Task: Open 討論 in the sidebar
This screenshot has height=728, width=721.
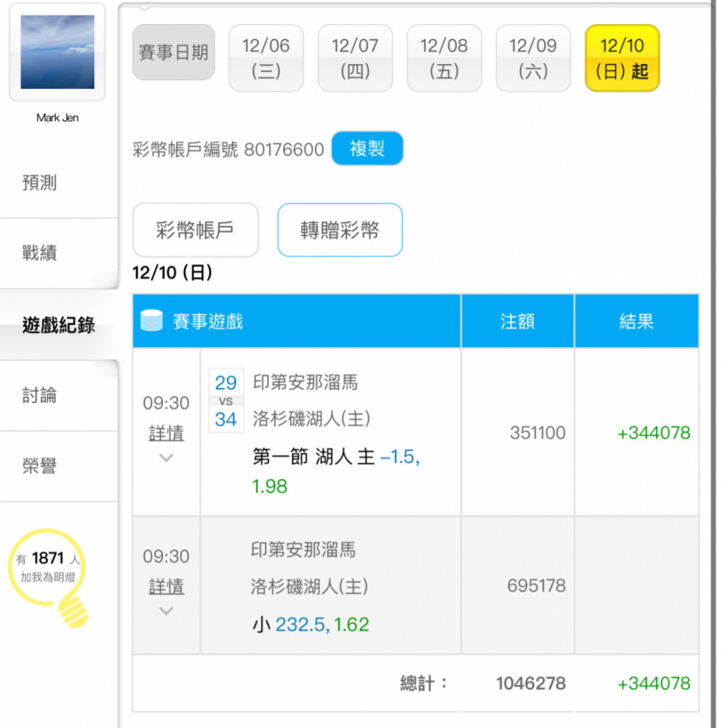Action: (40, 396)
